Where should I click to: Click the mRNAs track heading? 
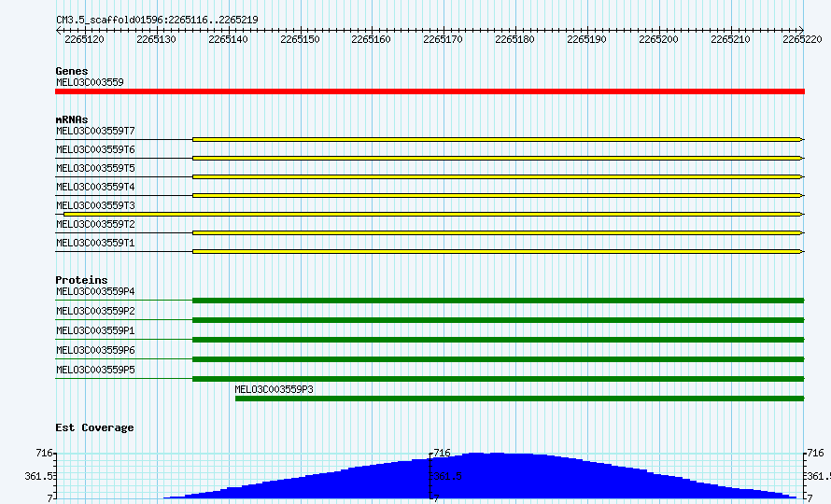pos(72,119)
